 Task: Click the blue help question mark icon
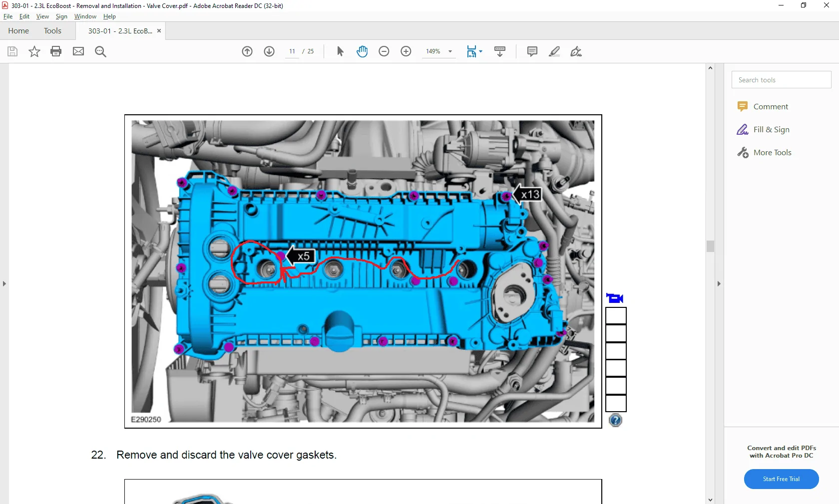pos(615,420)
